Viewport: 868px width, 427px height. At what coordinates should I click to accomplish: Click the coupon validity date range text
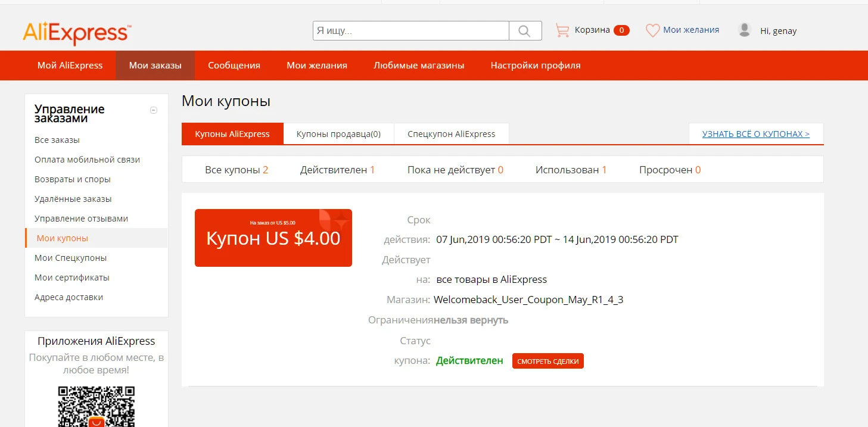(557, 239)
